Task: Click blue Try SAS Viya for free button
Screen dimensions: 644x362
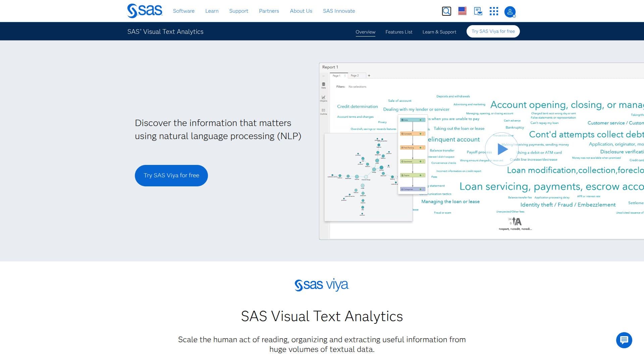Action: pyautogui.click(x=171, y=175)
